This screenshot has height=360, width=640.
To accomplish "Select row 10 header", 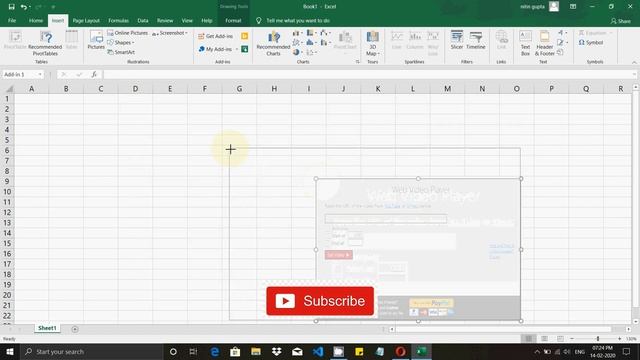I will pyautogui.click(x=7, y=192).
